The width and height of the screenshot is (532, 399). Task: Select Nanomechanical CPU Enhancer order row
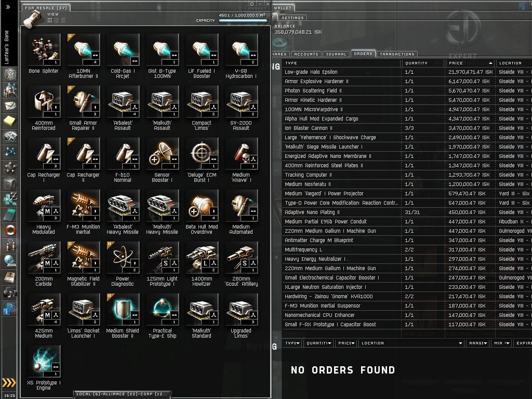[x=407, y=315]
